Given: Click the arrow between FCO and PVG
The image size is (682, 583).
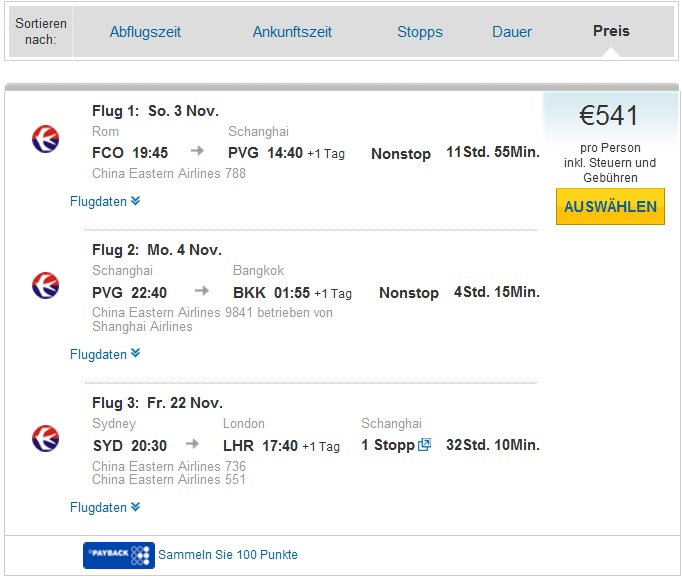Looking at the screenshot, I should pyautogui.click(x=197, y=151).
